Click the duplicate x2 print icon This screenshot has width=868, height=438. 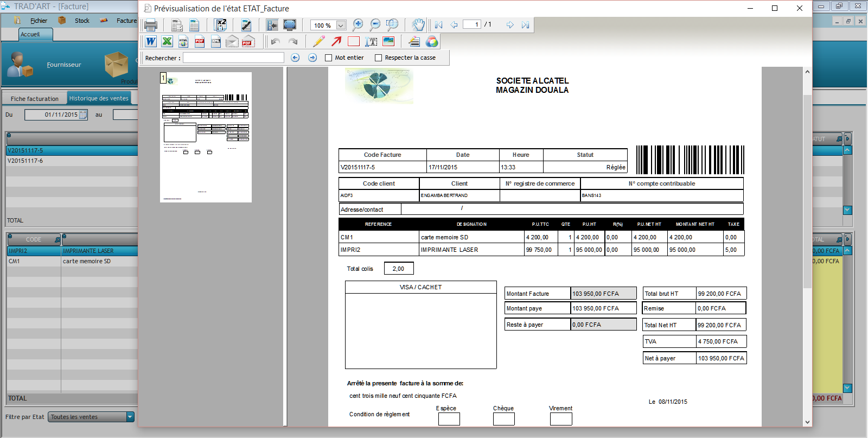(x=220, y=25)
